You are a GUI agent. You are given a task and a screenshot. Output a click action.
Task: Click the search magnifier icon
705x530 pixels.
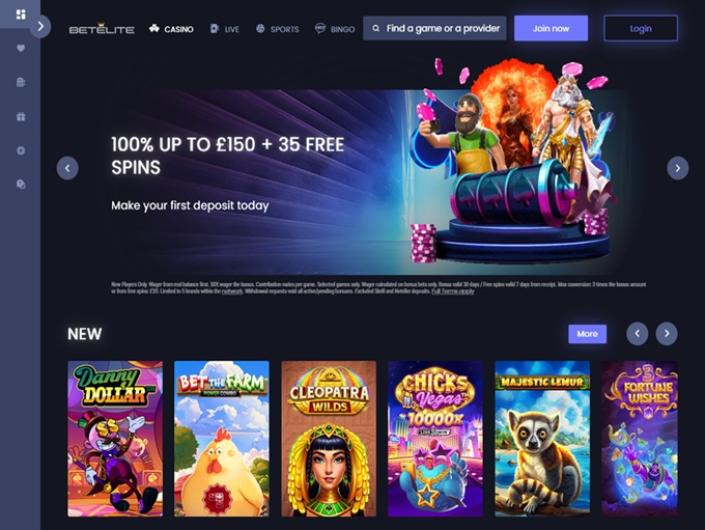pyautogui.click(x=376, y=28)
